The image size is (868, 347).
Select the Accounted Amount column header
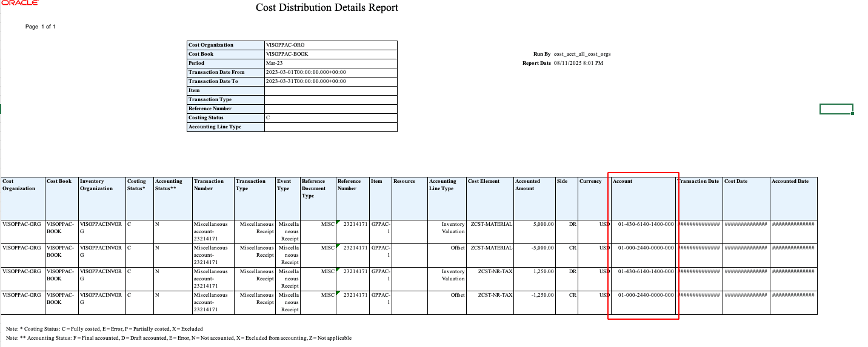[x=535, y=198]
